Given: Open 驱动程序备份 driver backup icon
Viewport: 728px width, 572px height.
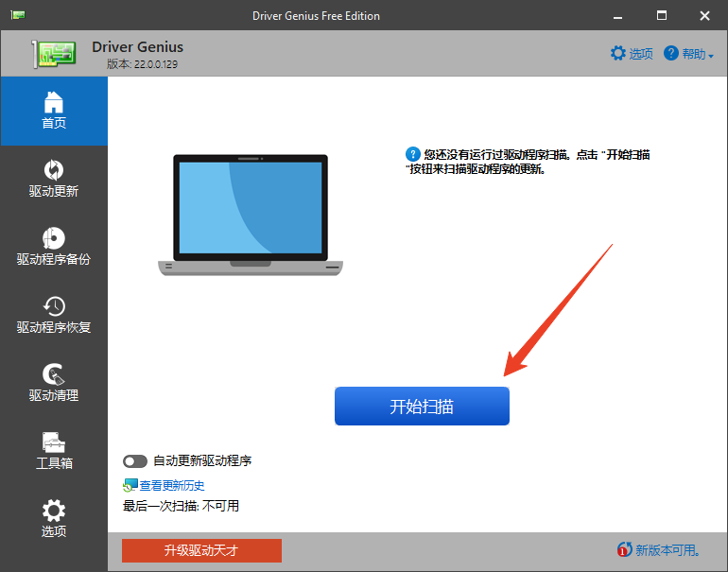Looking at the screenshot, I should point(54,238).
